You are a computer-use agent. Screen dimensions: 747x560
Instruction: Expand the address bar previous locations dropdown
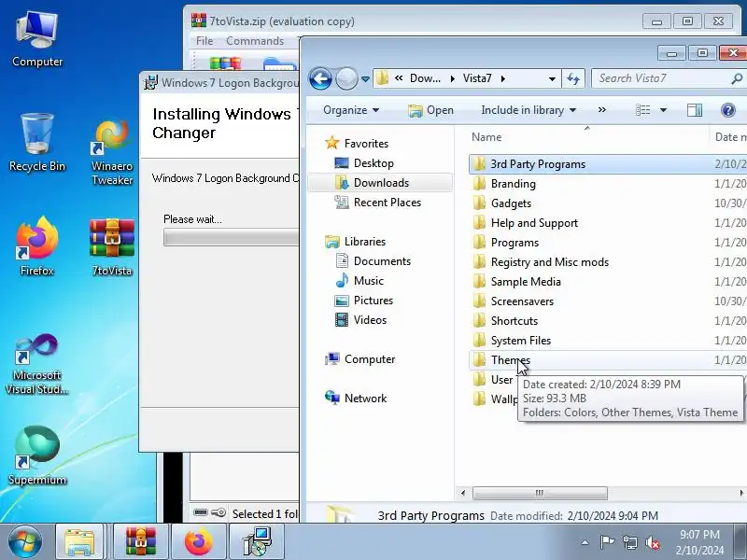552,78
